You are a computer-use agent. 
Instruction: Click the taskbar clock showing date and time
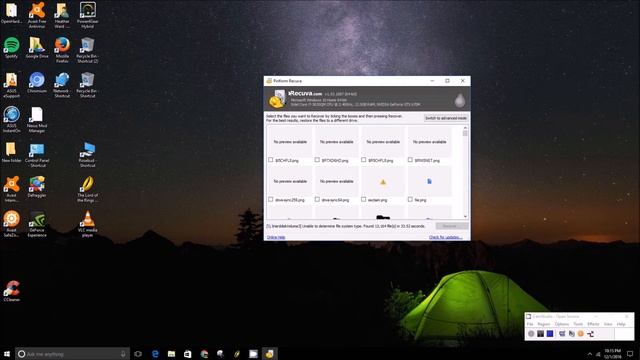[612, 353]
